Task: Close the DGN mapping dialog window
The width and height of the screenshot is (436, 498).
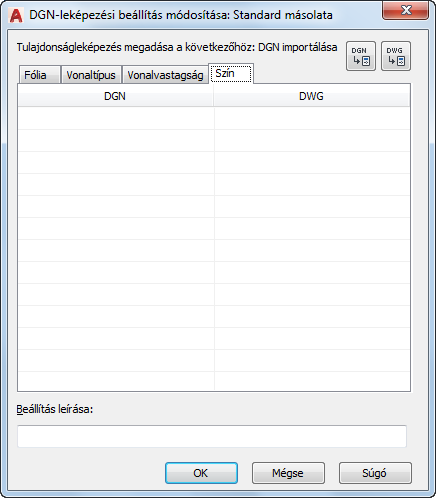Action: pos(405,11)
